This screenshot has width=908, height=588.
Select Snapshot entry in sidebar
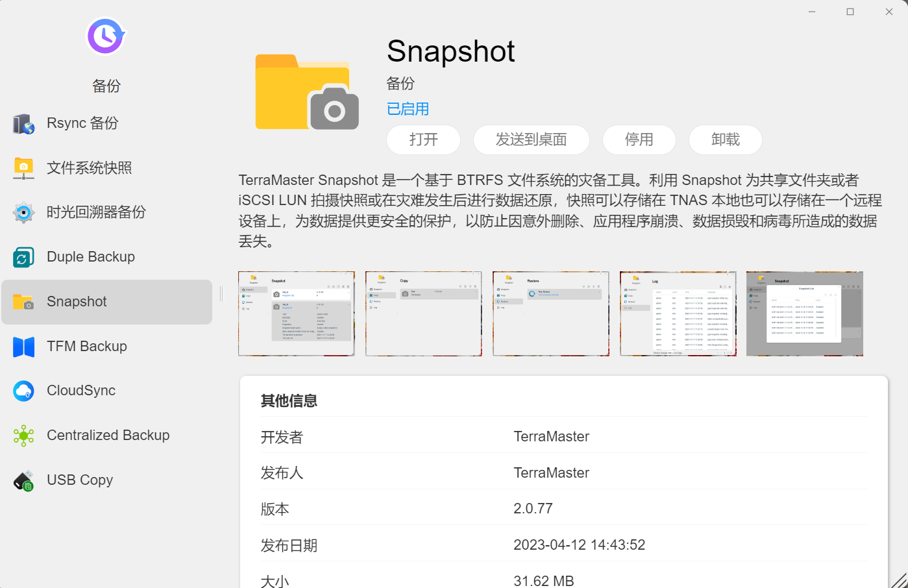point(107,302)
